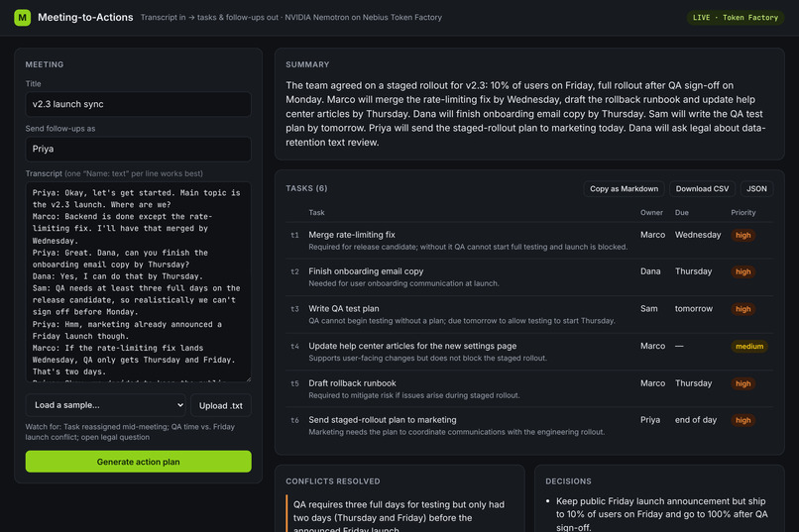The width and height of the screenshot is (799, 532).
Task: Click the summary paragraph text
Action: pos(525,114)
